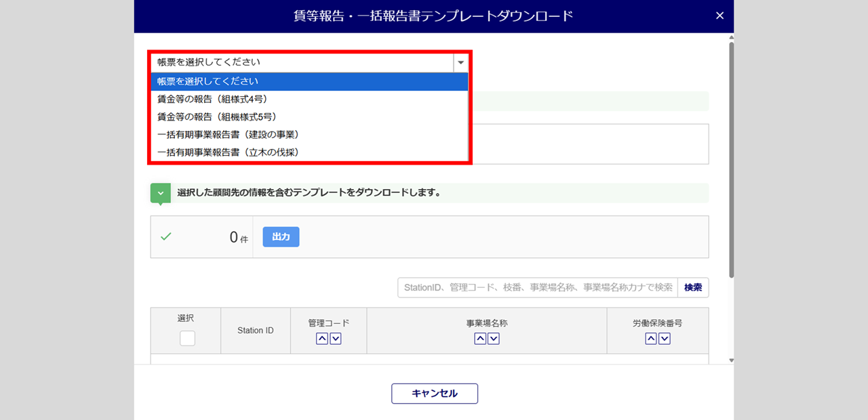
Task: Click the green checkmark icon near 0件
Action: point(166,237)
